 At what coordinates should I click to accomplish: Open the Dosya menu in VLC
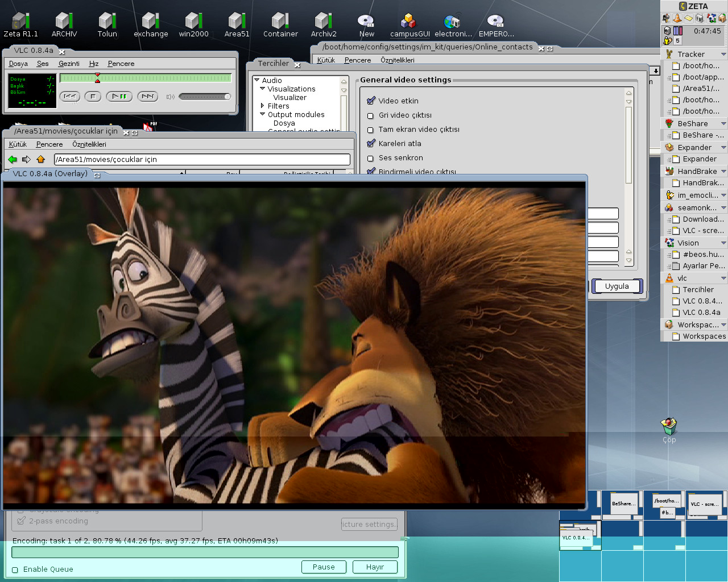click(18, 64)
